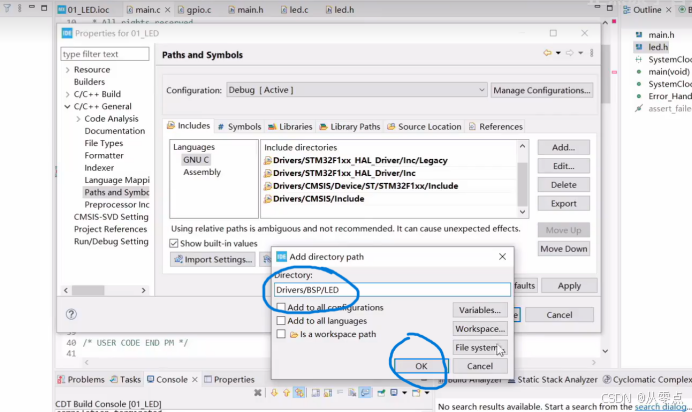Open the Open Console dropdown arrow
The width and height of the screenshot is (692, 412).
427,393
